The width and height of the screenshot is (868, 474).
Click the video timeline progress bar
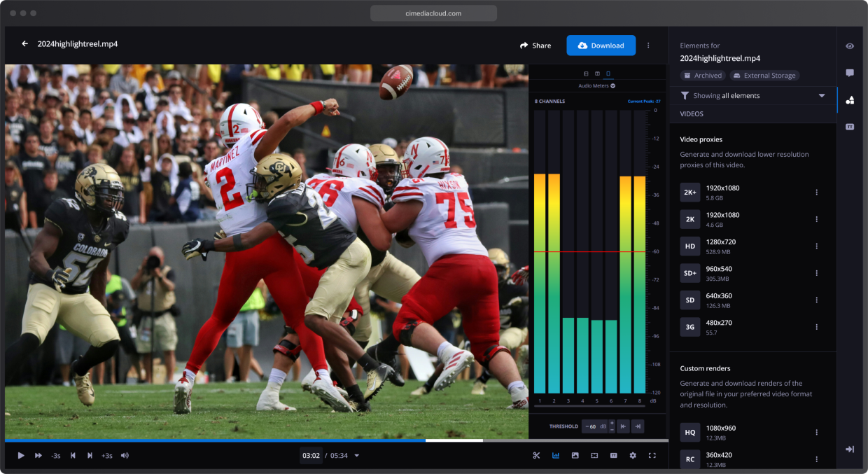click(x=337, y=440)
